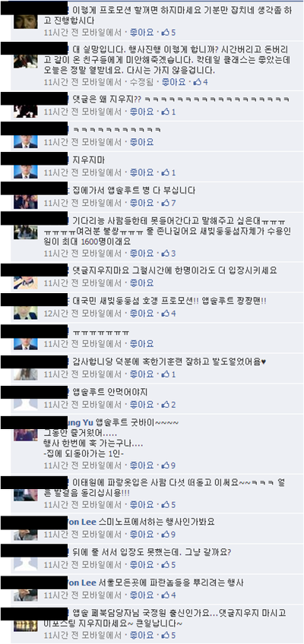This screenshot has width=304, height=644.
Task: Click the thumbs-up on the '서울모든곳에' comment
Action: pyautogui.click(x=169, y=595)
